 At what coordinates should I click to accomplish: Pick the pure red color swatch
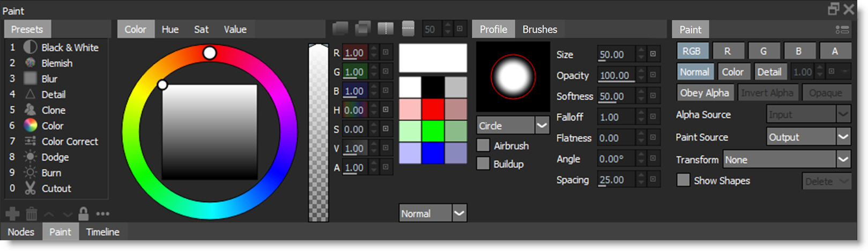(x=433, y=109)
